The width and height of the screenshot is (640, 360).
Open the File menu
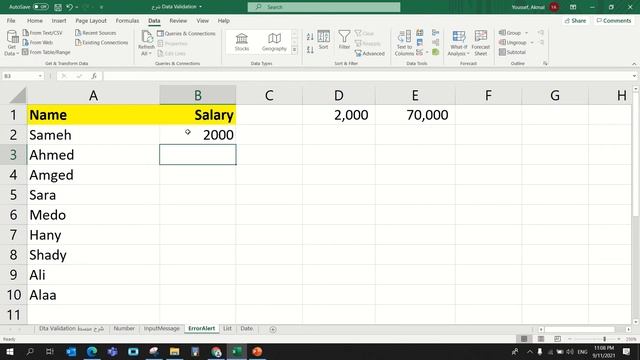click(x=11, y=20)
